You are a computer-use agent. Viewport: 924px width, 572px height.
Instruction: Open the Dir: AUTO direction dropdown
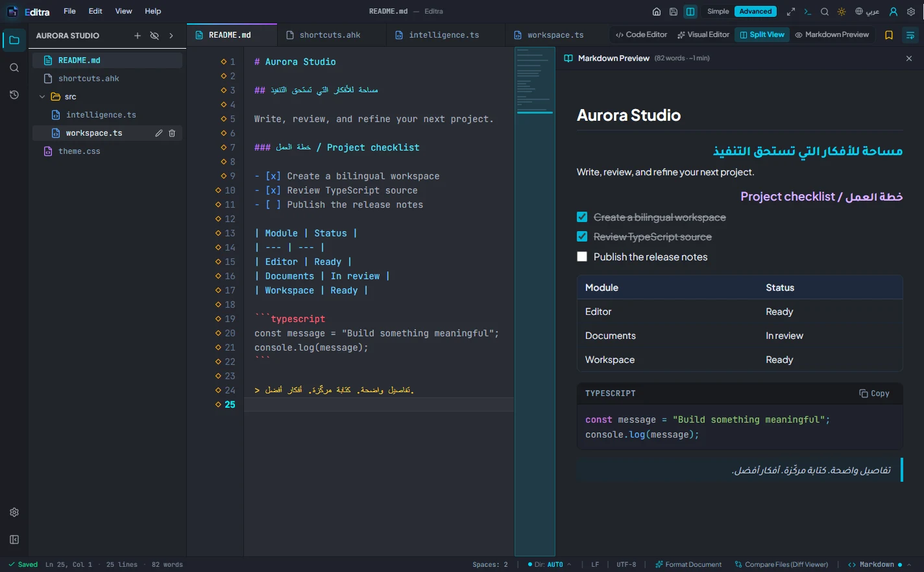pyautogui.click(x=550, y=565)
